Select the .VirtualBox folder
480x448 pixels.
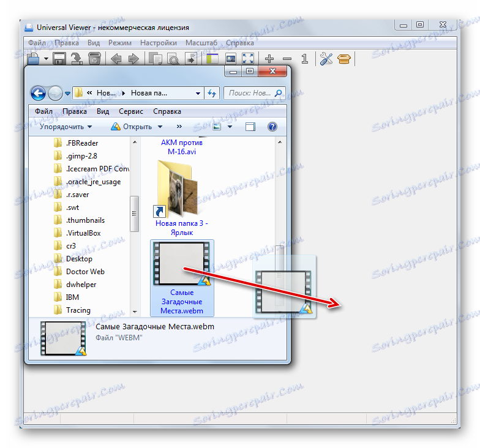coord(77,233)
